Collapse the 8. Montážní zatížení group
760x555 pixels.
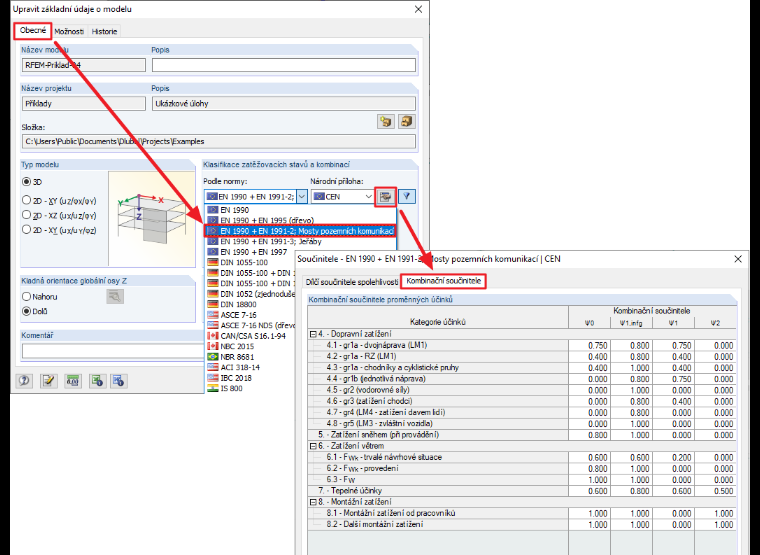pyautogui.click(x=313, y=502)
